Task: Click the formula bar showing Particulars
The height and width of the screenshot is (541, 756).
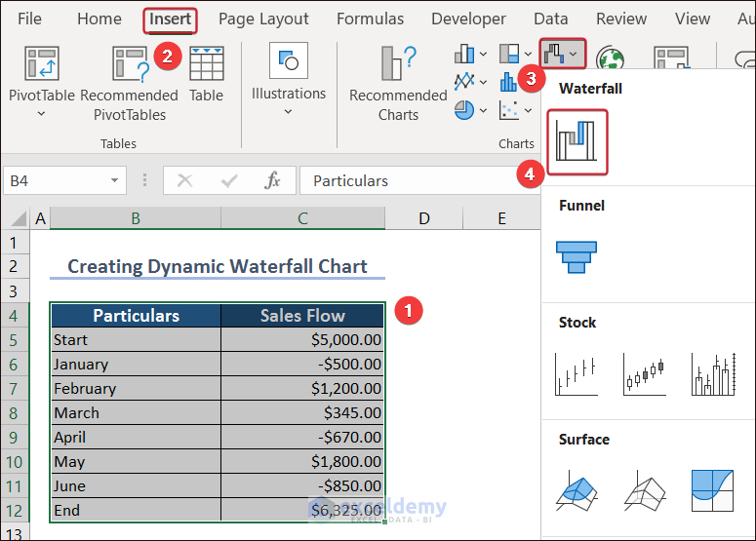Action: [x=410, y=181]
